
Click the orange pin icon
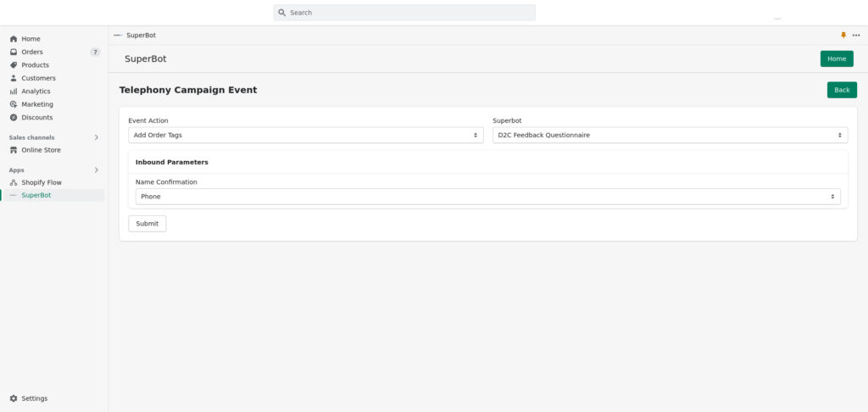[843, 35]
